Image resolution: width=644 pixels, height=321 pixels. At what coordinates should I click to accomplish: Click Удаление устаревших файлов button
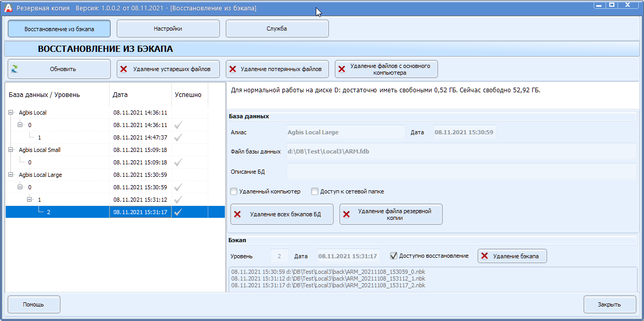click(168, 69)
